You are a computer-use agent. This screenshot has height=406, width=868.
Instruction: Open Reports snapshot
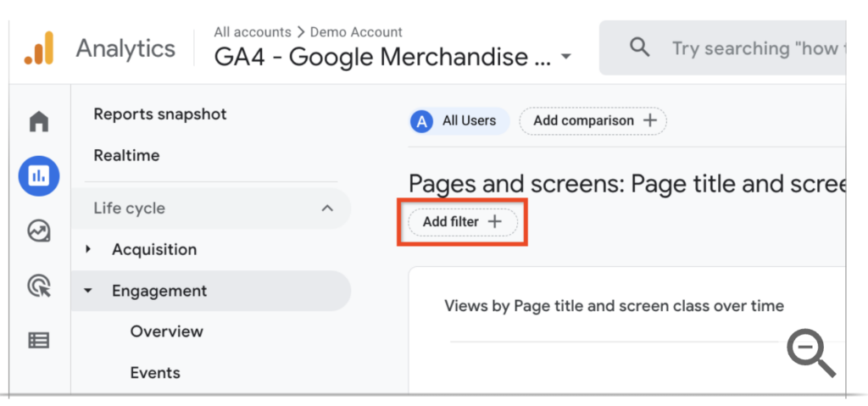tap(160, 114)
